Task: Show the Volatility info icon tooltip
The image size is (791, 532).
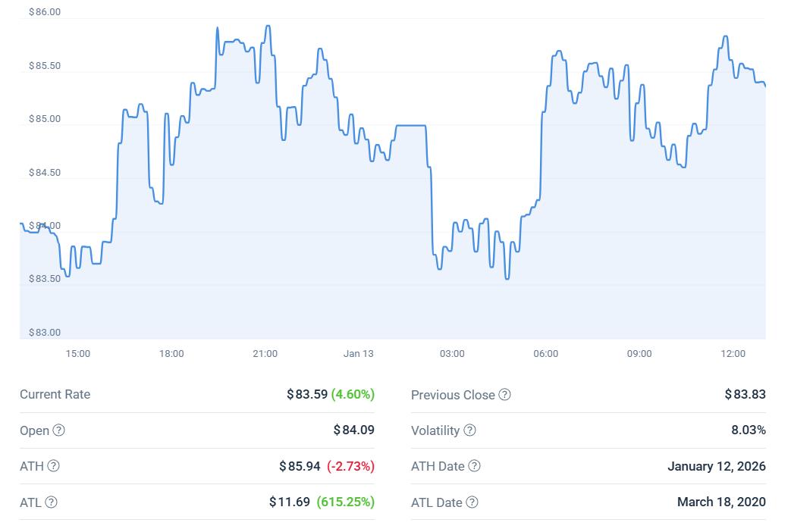Action: pyautogui.click(x=469, y=430)
